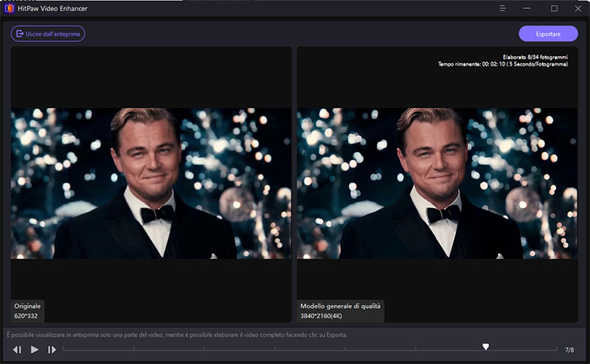Click the Originale 620*332 label
Image resolution: width=590 pixels, height=364 pixels.
point(27,311)
